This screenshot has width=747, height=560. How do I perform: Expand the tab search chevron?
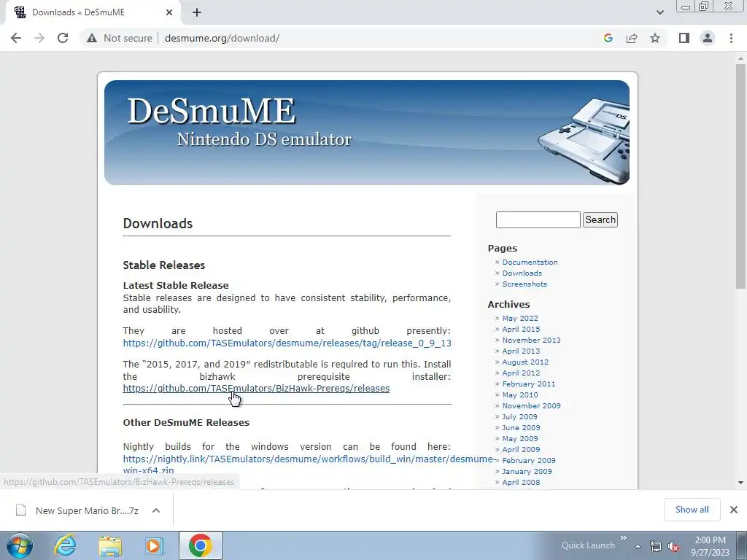click(659, 12)
